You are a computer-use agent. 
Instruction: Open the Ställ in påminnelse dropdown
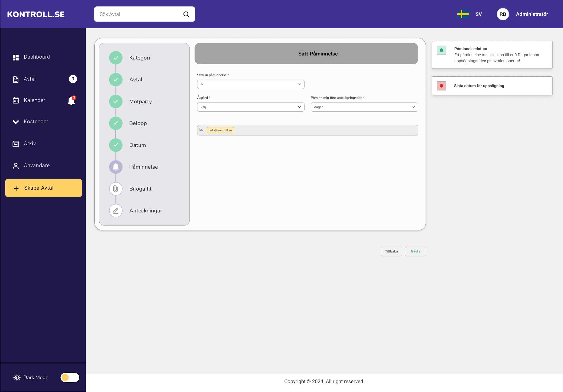[x=251, y=84]
